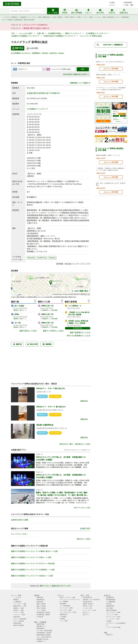Select the #LINE Pay hashtag link
This screenshot has height=644, width=138.
click(x=53, y=53)
